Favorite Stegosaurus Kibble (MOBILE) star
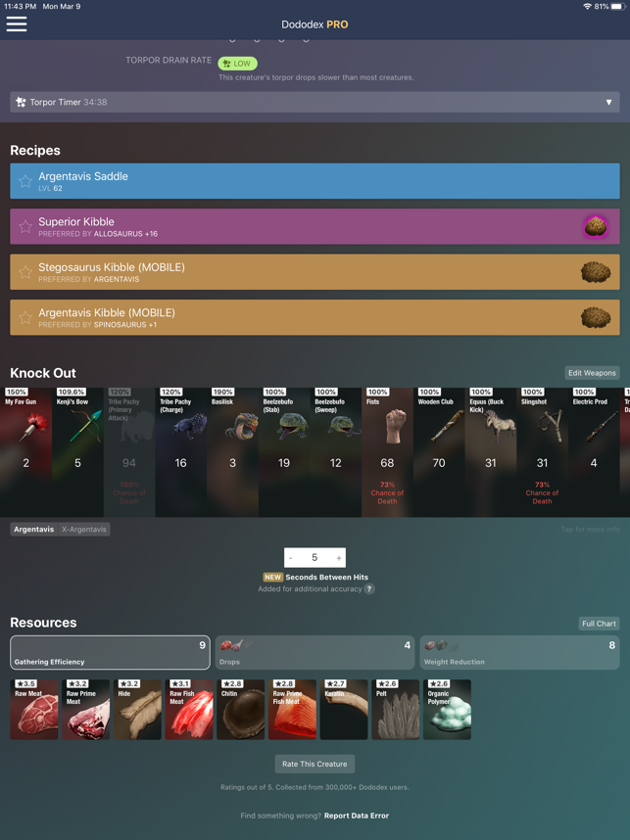 (25, 272)
